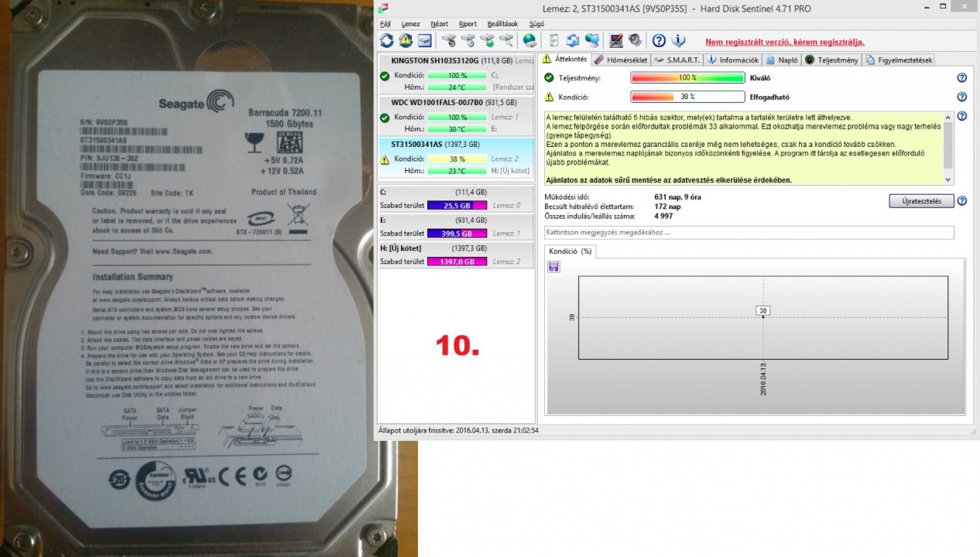The image size is (980, 557).
Task: Click the disk surface test magnifier icon
Action: tap(506, 40)
